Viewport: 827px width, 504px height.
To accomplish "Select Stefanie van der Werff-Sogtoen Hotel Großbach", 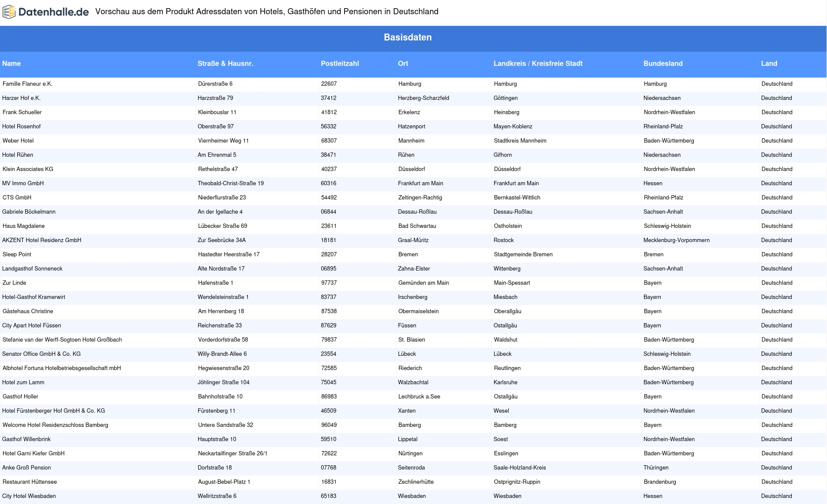I will pyautogui.click(x=62, y=340).
